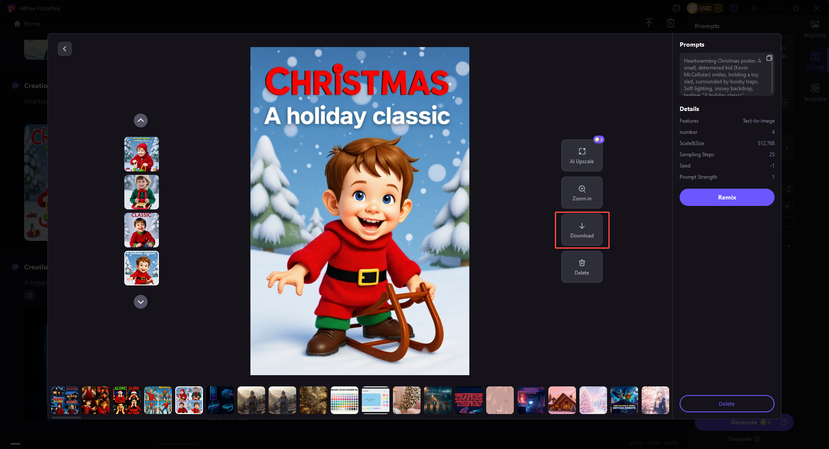Switch to the Txt2Img tab in the main window
Screen dimensions: 829x449
[x=815, y=60]
